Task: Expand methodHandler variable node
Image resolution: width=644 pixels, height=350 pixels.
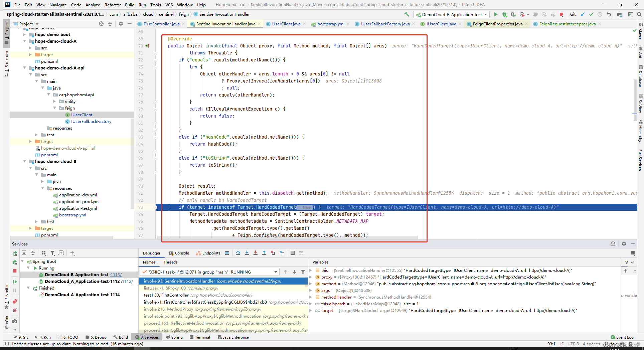Action: tap(311, 297)
